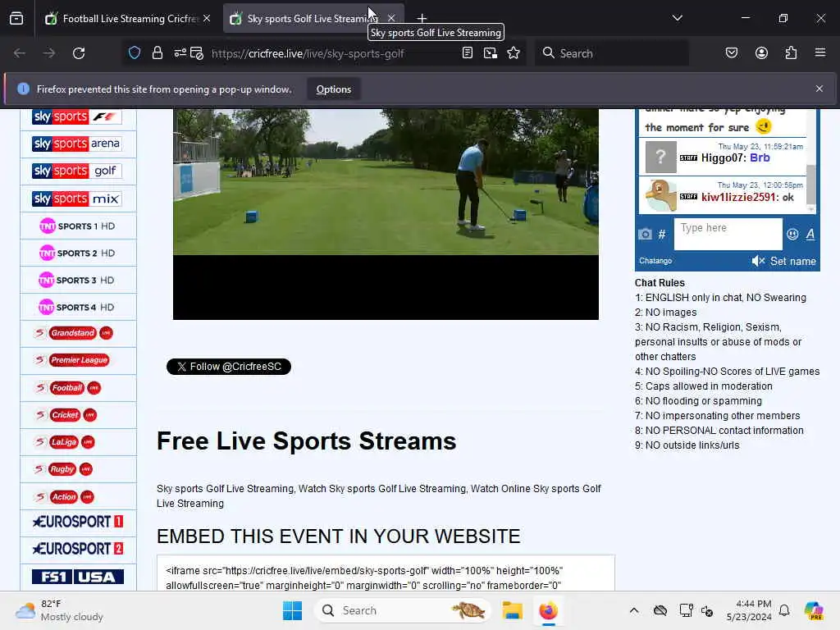The image size is (840, 630).
Task: Open the chat emoji smiley picker
Action: coord(792,234)
